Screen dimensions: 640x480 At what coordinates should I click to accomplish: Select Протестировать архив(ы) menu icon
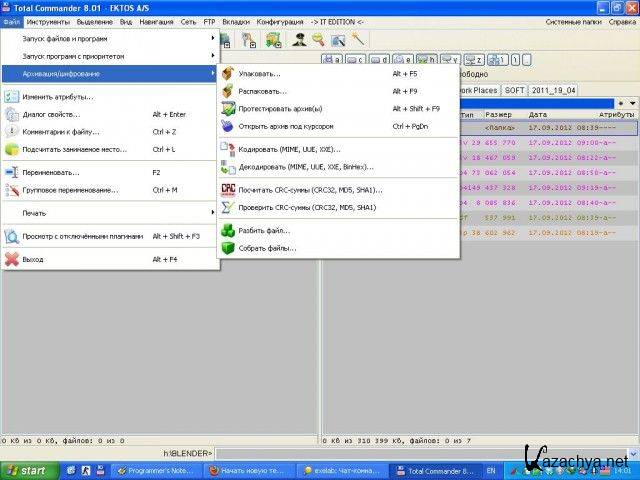pyautogui.click(x=228, y=109)
